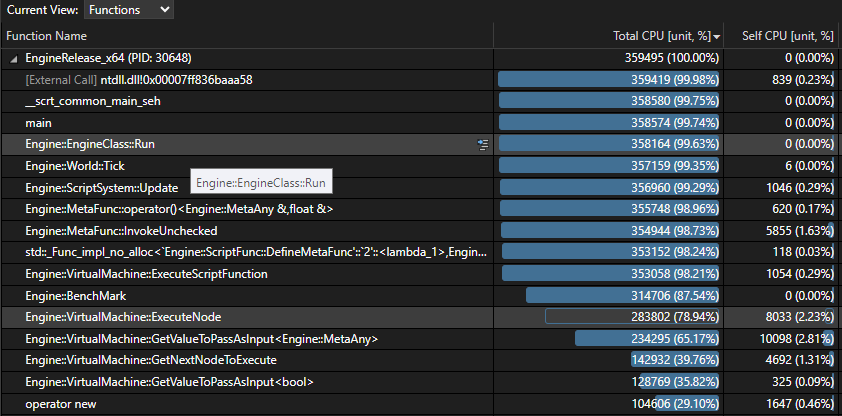Select the __scrt_common_main_seh row
842x416 pixels.
[421, 101]
